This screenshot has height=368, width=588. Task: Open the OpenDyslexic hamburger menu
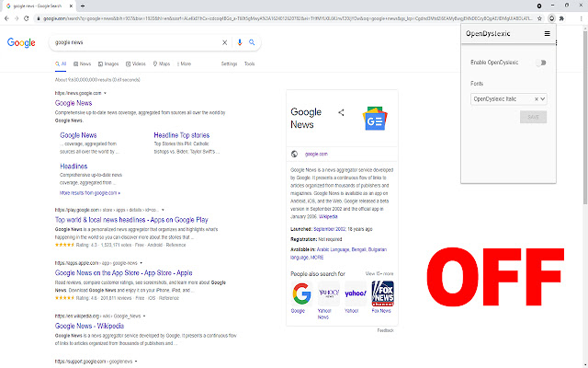(x=548, y=33)
